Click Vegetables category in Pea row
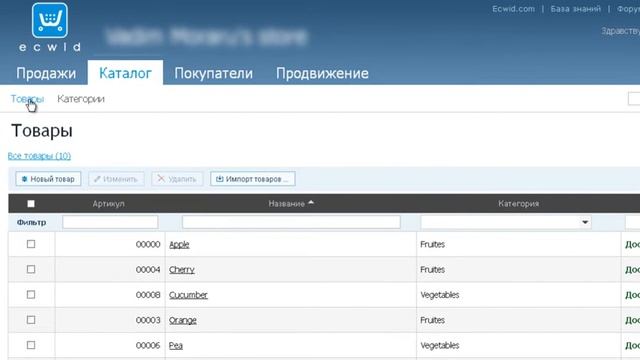The width and height of the screenshot is (640, 360). 440,346
